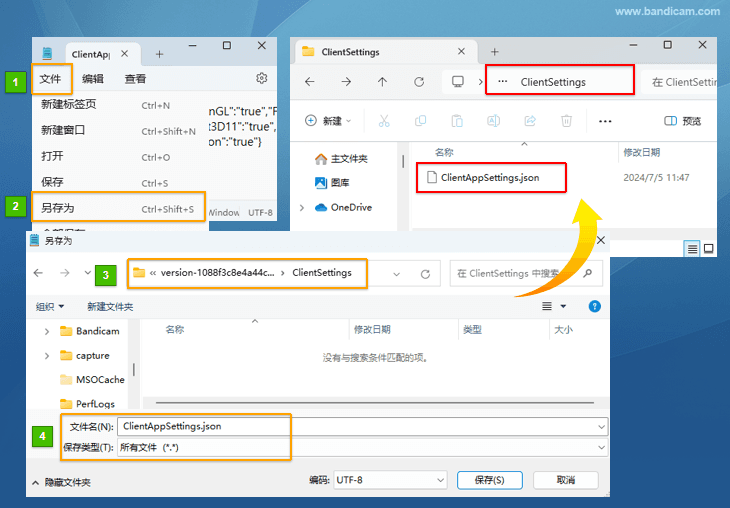
Task: Go back in the Save As dialog
Action: pos(38,273)
